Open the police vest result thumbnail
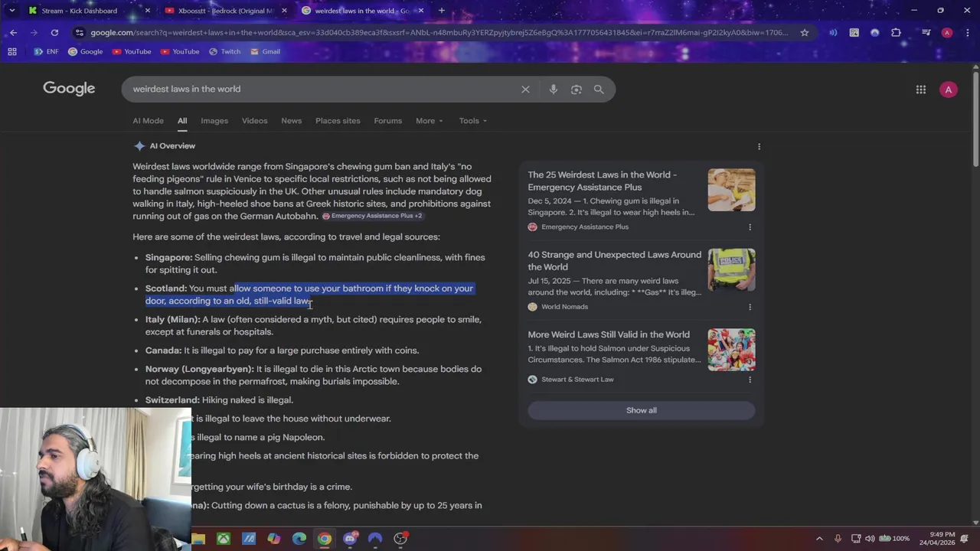This screenshot has height=551, width=980. coord(731,269)
